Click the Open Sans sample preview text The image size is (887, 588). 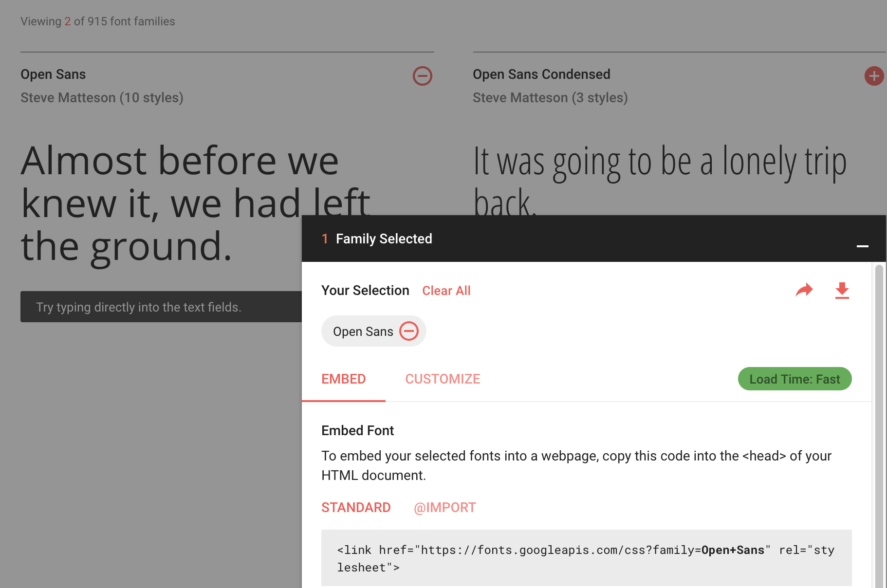196,203
